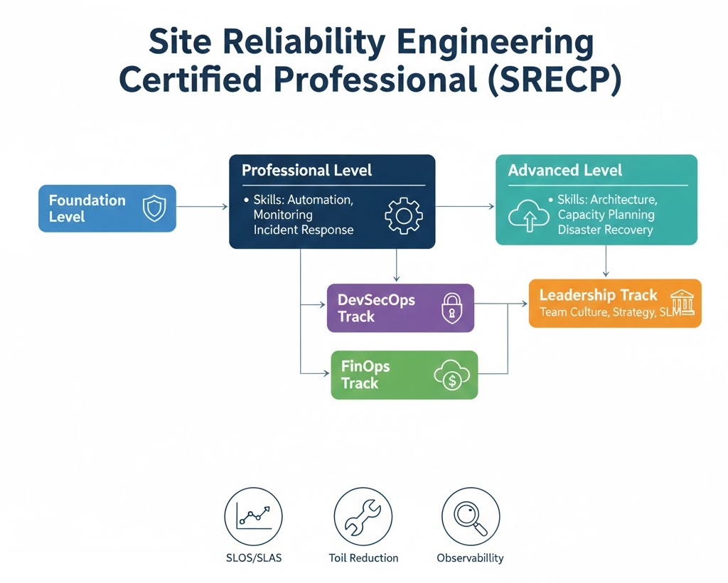Click the Advanced Level heading
The width and height of the screenshot is (728, 583).
pyautogui.click(x=564, y=171)
